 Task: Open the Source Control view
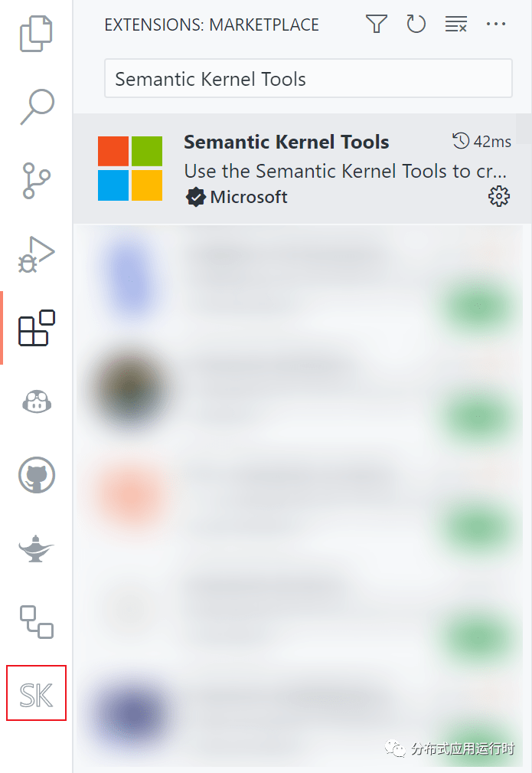pos(35,179)
